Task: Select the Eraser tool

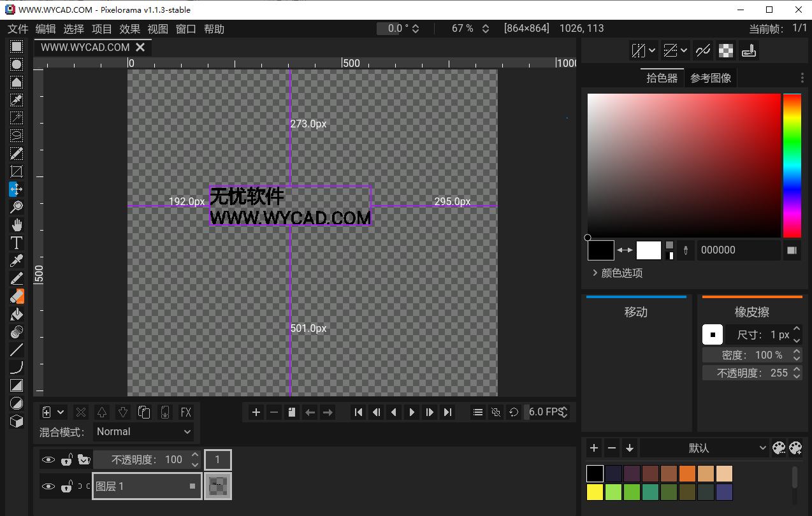Action: click(x=16, y=296)
